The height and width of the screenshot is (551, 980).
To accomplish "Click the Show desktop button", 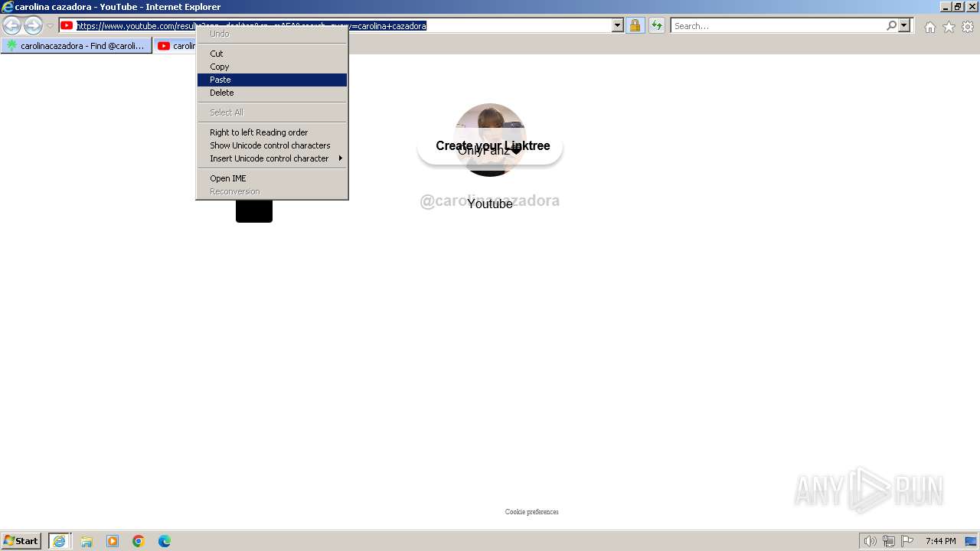I will [971, 541].
